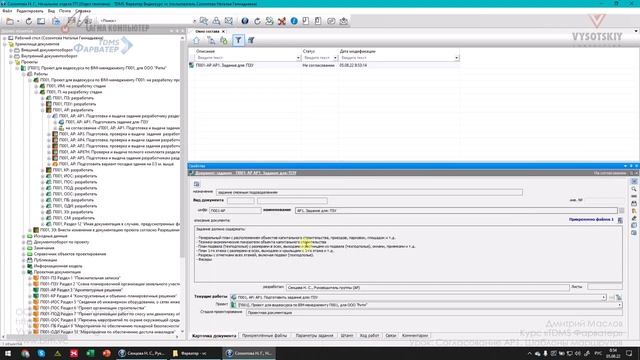Click the tree structure icon beside home
Viewport: 640px width, 360px height.
(211, 40)
